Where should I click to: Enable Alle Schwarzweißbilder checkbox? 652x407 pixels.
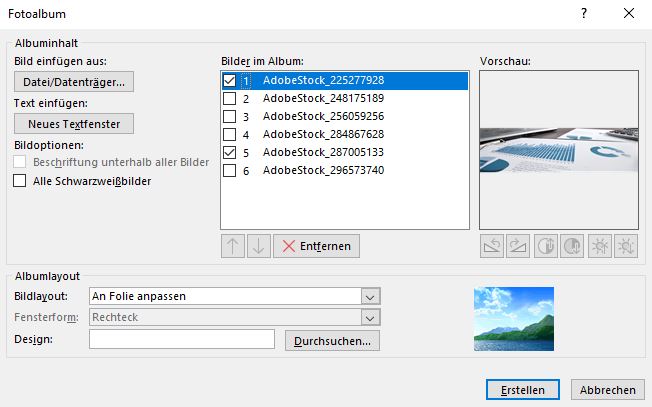click(20, 181)
